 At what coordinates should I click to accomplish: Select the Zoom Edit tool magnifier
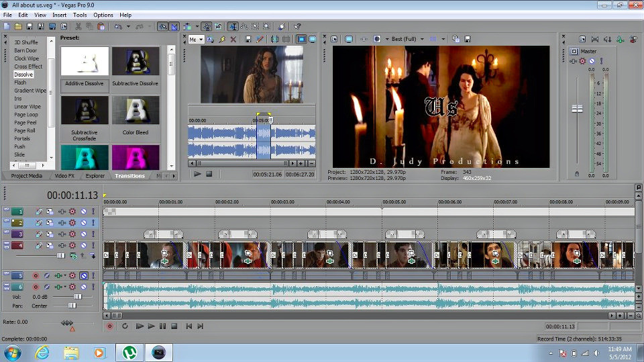pyautogui.click(x=266, y=26)
